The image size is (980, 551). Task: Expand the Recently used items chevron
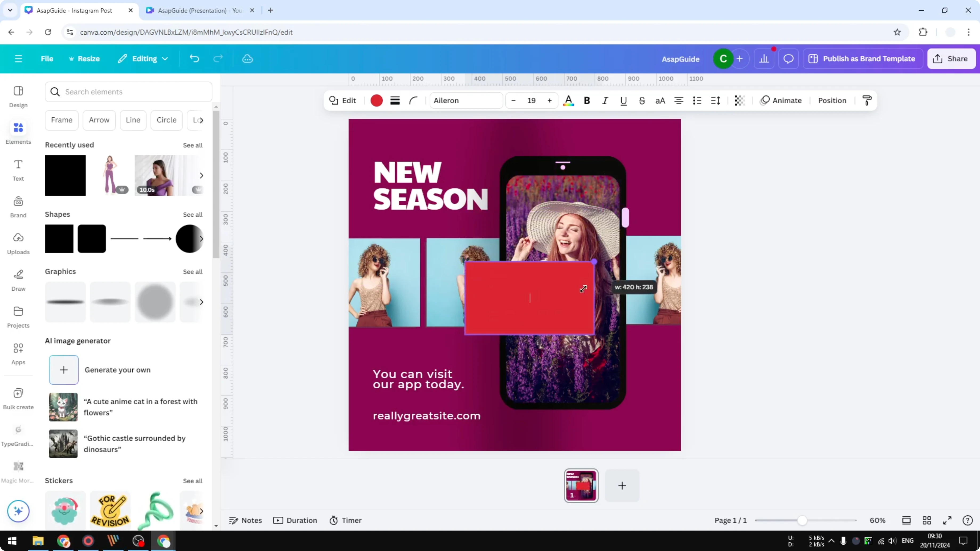(201, 175)
